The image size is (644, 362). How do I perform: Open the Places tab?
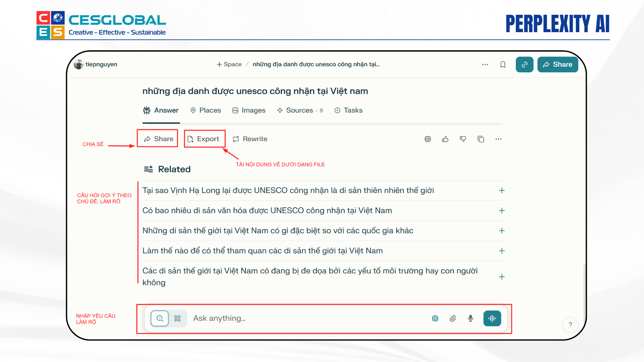pyautogui.click(x=206, y=110)
